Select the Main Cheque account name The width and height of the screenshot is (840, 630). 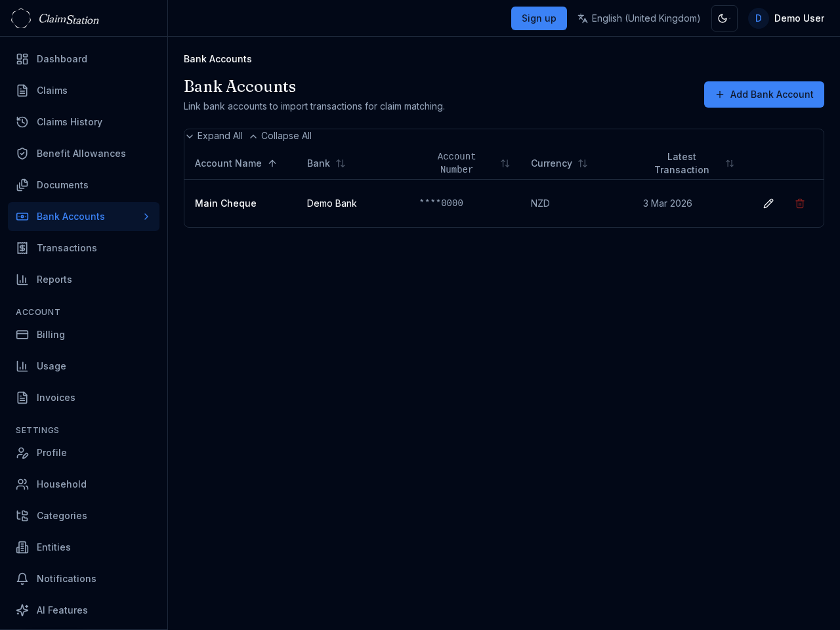tap(226, 203)
